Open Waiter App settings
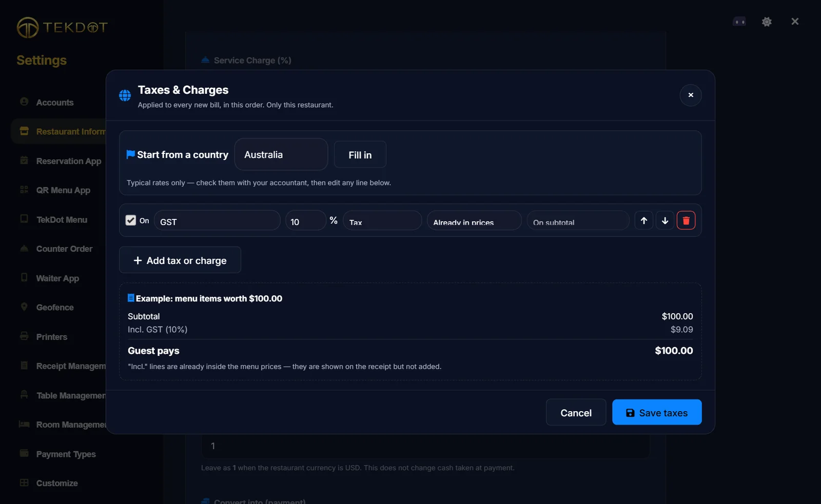 57,278
